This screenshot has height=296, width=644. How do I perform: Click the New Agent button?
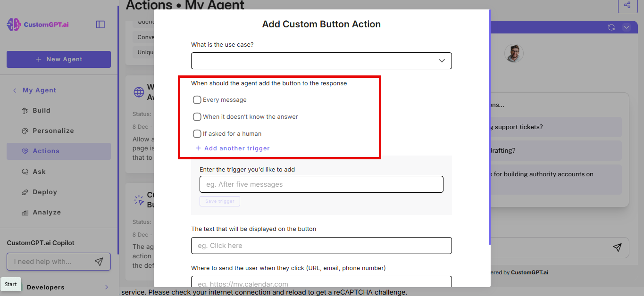tap(59, 59)
